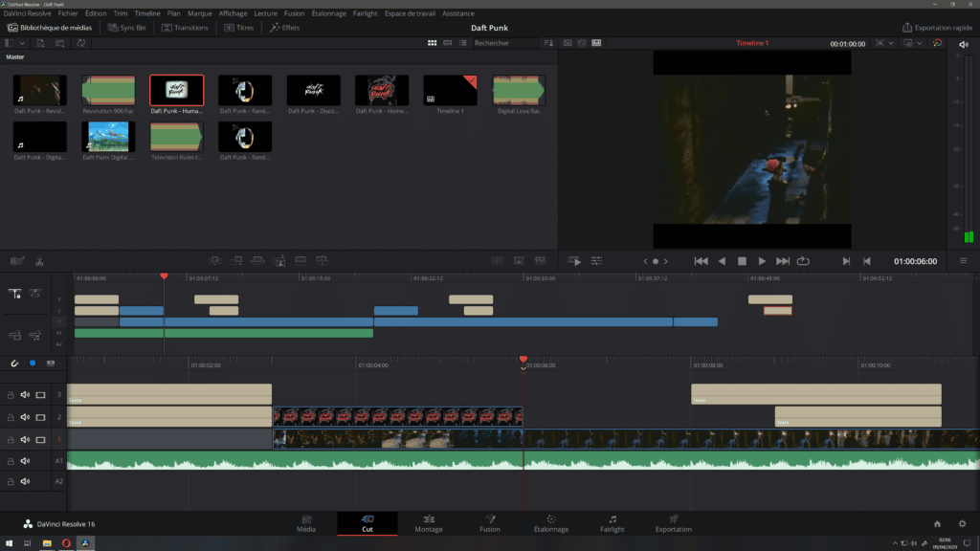Open the Bibliothèque de médias panel
This screenshot has width=980, height=551.
(x=50, y=28)
